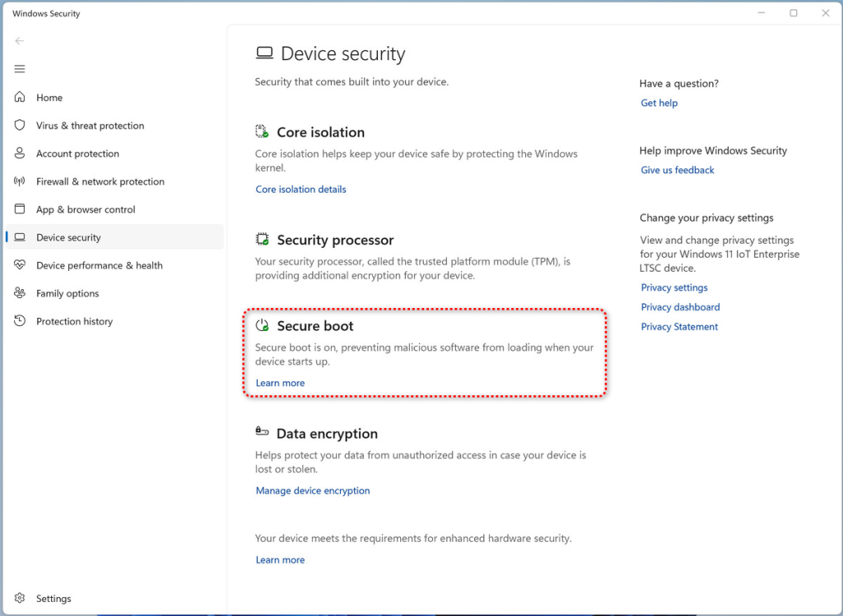This screenshot has height=616, width=843.
Task: Open Firewall & network protection
Action: click(x=114, y=181)
